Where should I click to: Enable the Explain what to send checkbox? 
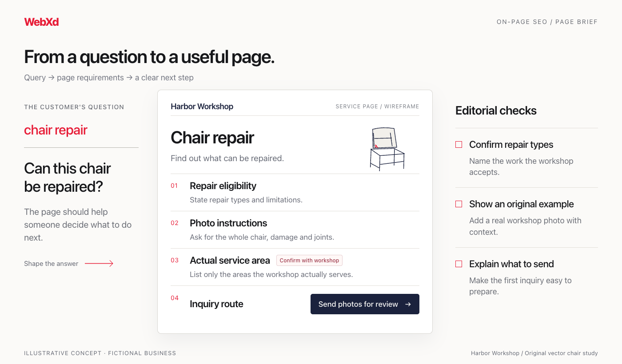coord(459,264)
